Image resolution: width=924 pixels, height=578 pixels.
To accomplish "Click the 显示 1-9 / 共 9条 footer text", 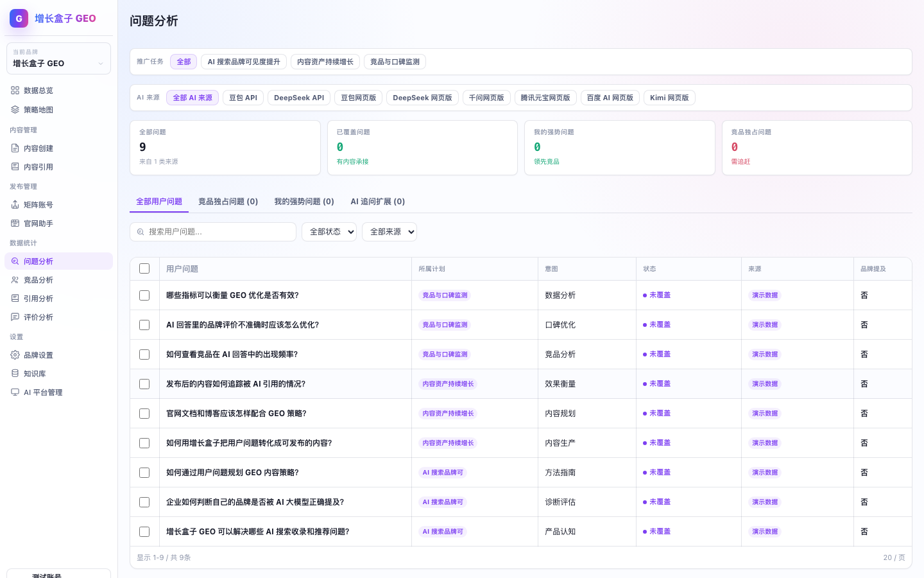I will coord(164,557).
